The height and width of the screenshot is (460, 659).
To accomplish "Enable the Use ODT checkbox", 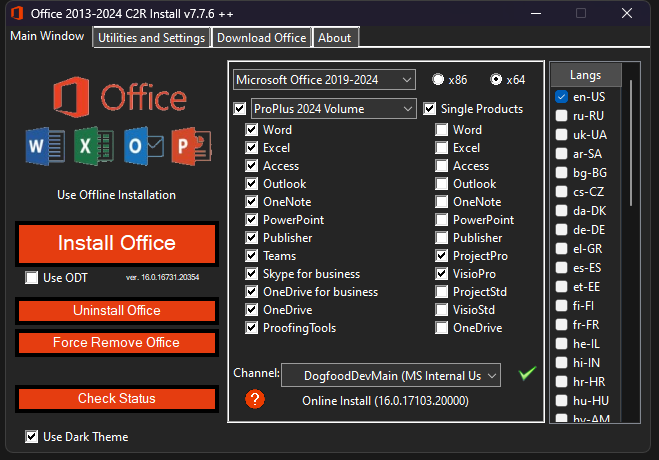I will (x=33, y=277).
